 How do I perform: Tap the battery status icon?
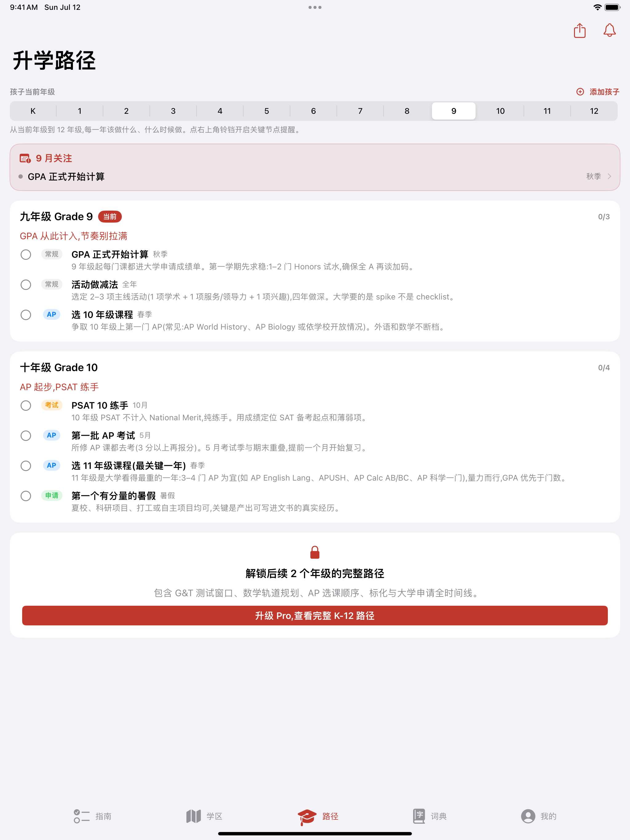point(612,7)
